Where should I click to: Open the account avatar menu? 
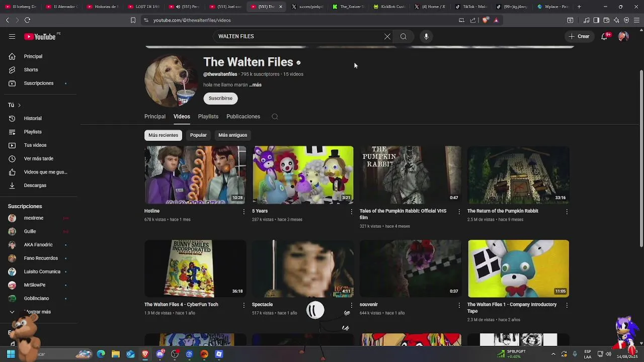click(623, 36)
